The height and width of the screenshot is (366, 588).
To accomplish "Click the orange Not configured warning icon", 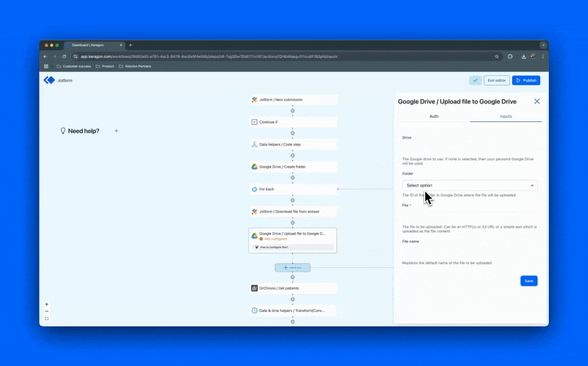I will coord(261,239).
